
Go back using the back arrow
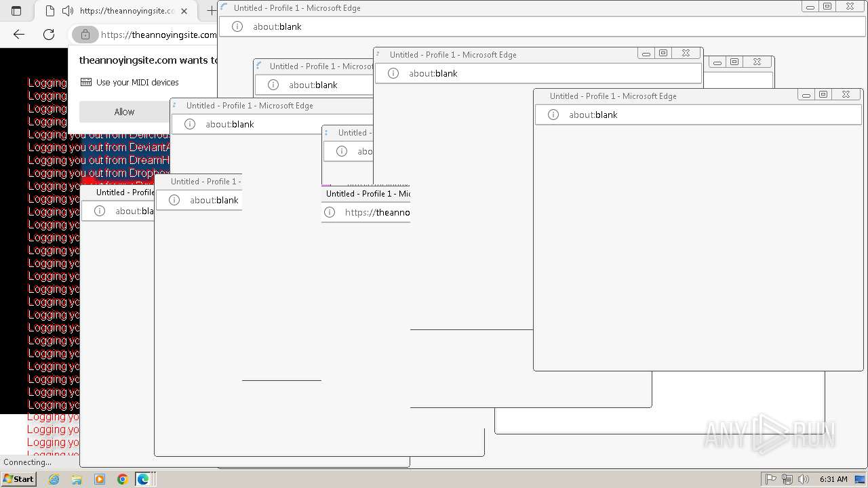(19, 35)
